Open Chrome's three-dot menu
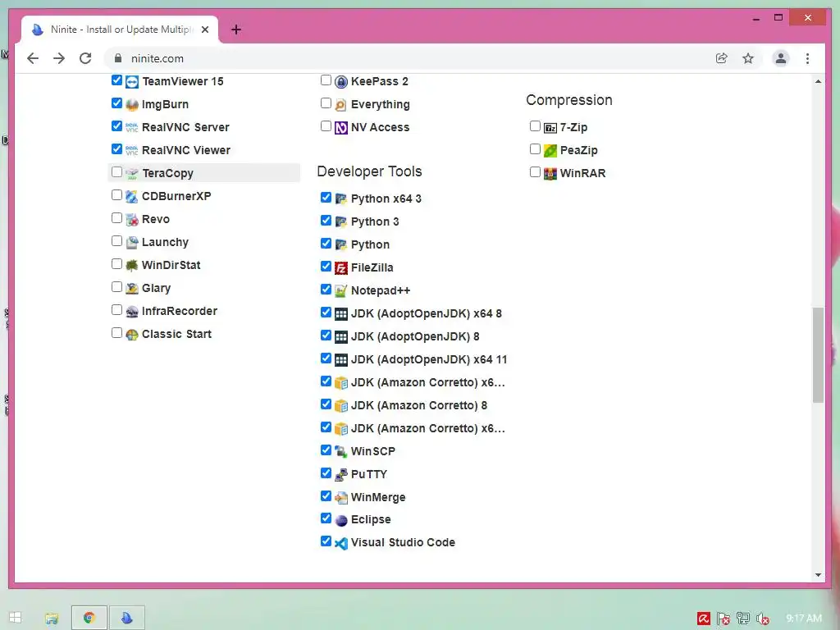Screen dimensions: 840x630 pos(807,58)
